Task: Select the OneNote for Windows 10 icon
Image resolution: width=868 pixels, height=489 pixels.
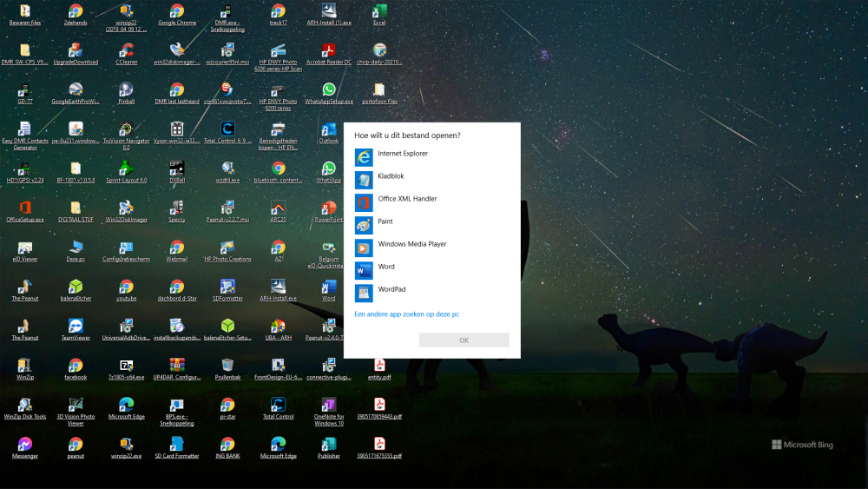Action: coord(329,405)
